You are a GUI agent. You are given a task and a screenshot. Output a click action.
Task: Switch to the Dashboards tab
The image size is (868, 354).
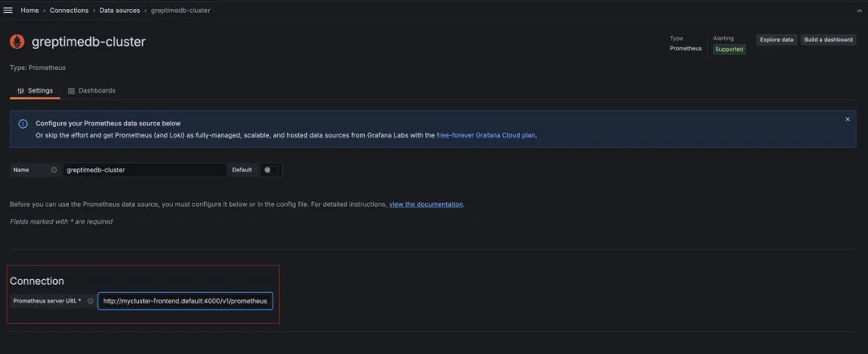pos(92,91)
